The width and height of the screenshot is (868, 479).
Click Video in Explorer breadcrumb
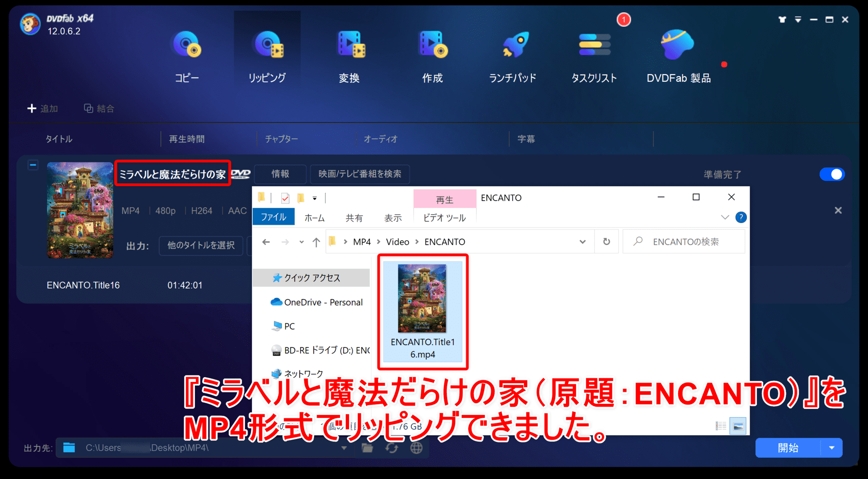pyautogui.click(x=397, y=242)
